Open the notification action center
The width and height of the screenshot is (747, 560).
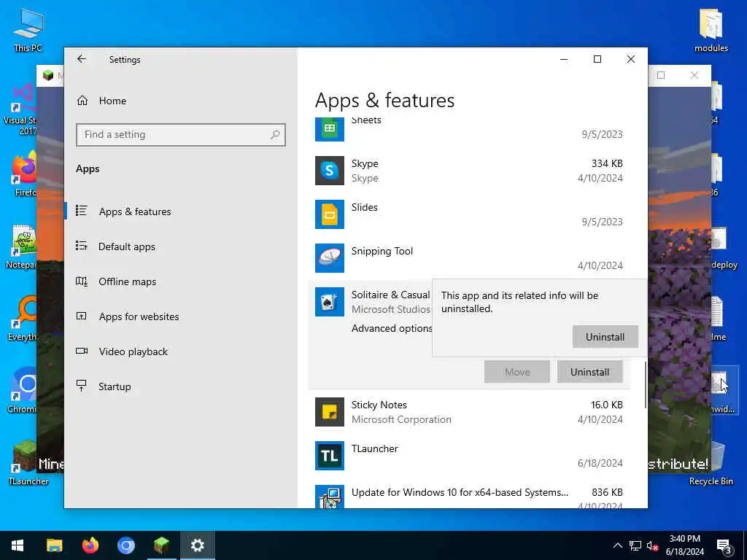pyautogui.click(x=724, y=545)
